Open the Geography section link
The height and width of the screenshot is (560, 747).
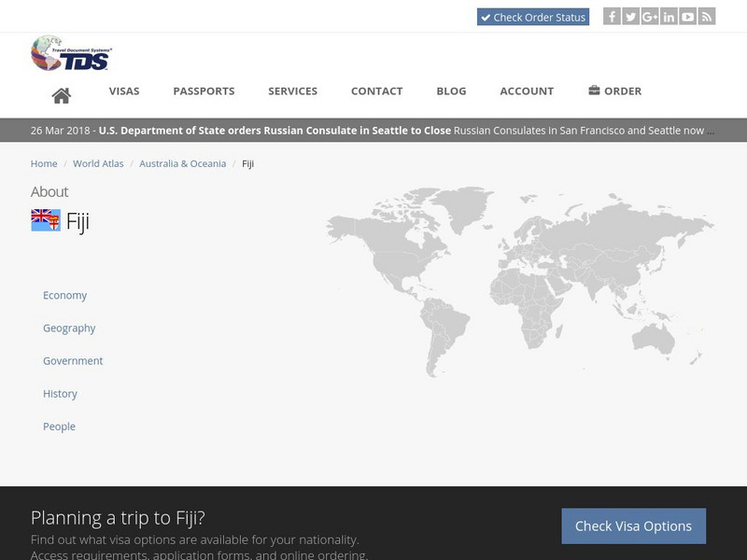[x=69, y=329]
